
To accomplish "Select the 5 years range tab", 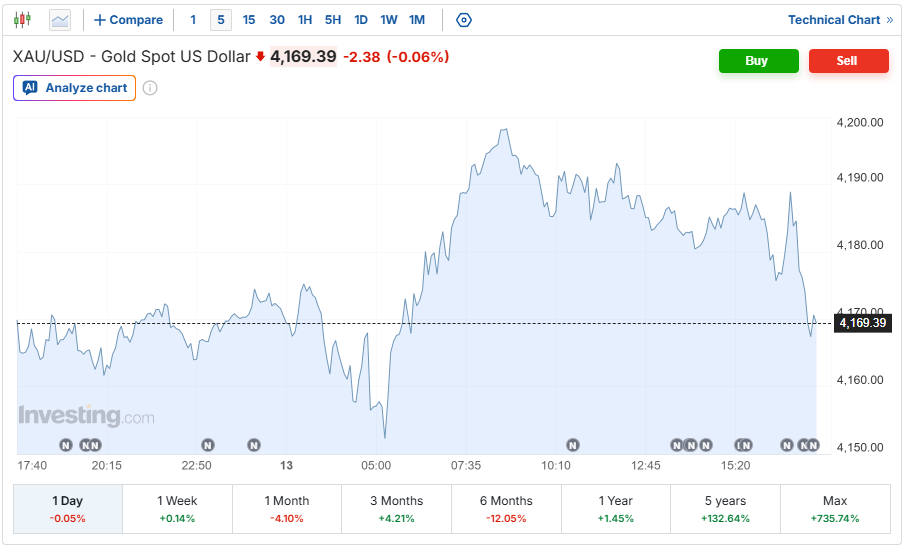I will click(725, 509).
